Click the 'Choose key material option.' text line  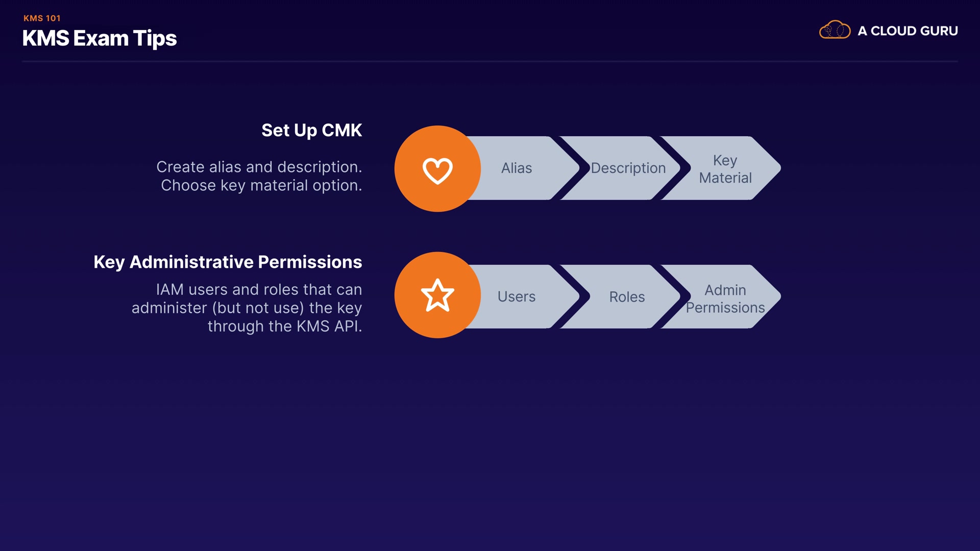pos(261,185)
